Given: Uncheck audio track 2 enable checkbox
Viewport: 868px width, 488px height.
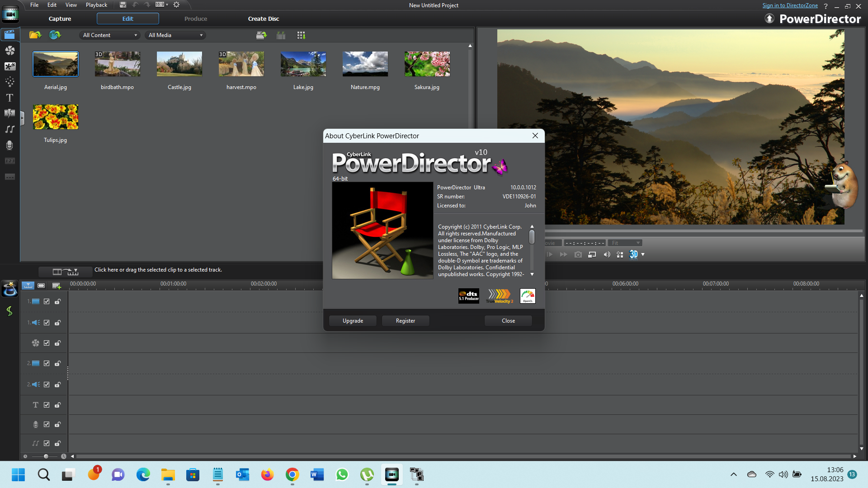Looking at the screenshot, I should pos(47,385).
